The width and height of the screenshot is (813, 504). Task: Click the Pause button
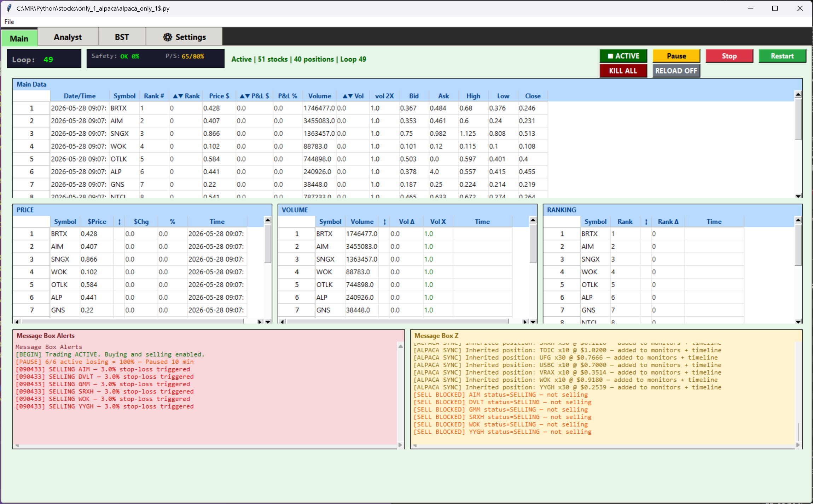tap(676, 56)
